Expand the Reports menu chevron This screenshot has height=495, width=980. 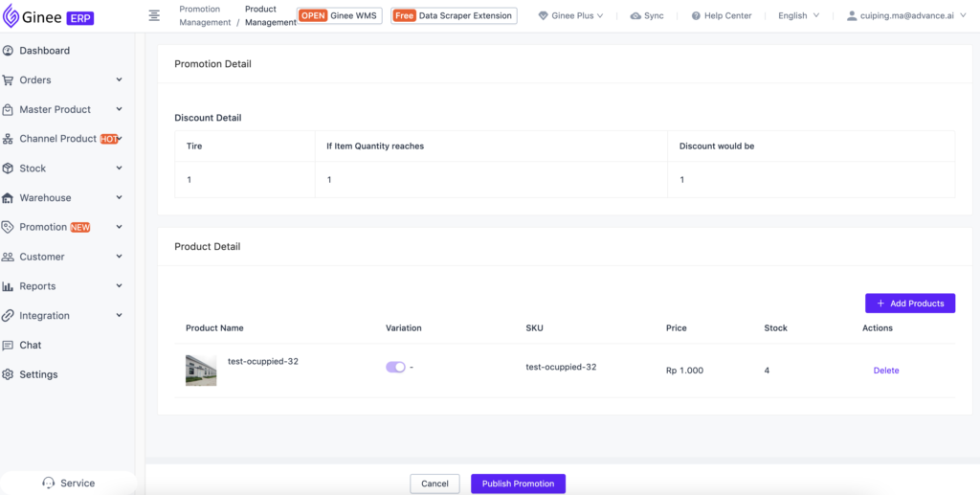(x=120, y=286)
